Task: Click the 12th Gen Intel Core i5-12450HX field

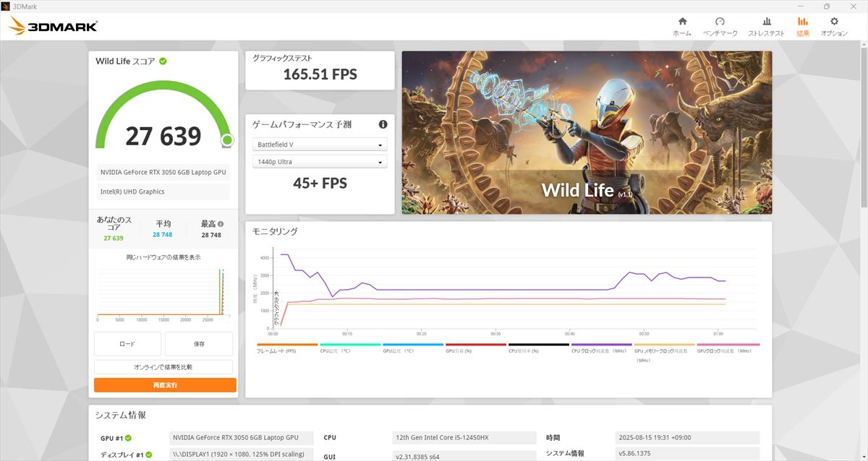Action: pos(463,438)
